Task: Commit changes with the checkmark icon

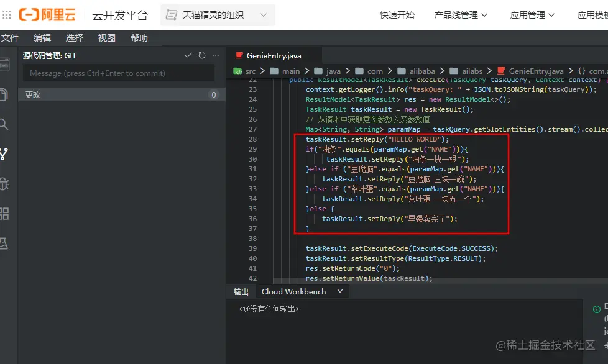Action: point(188,55)
